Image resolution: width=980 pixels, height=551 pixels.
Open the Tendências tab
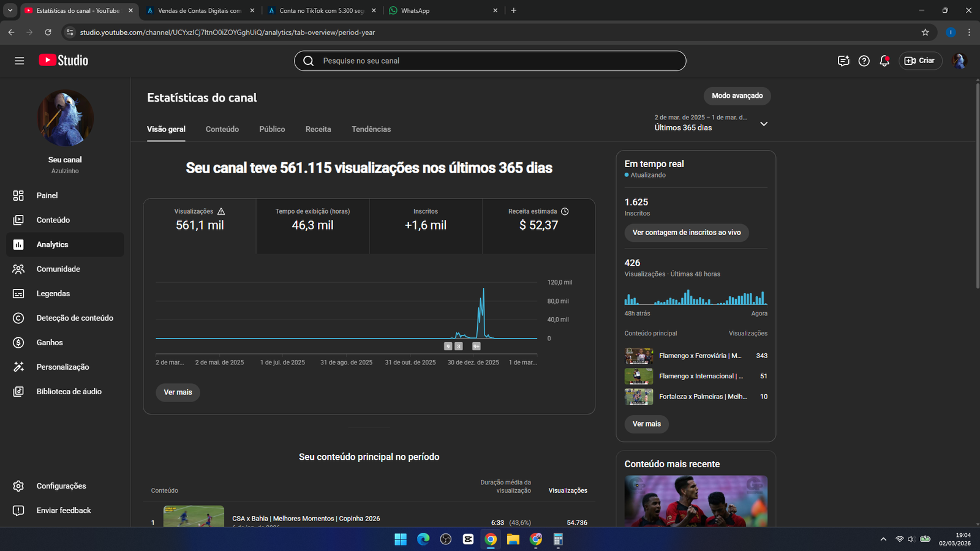click(371, 129)
